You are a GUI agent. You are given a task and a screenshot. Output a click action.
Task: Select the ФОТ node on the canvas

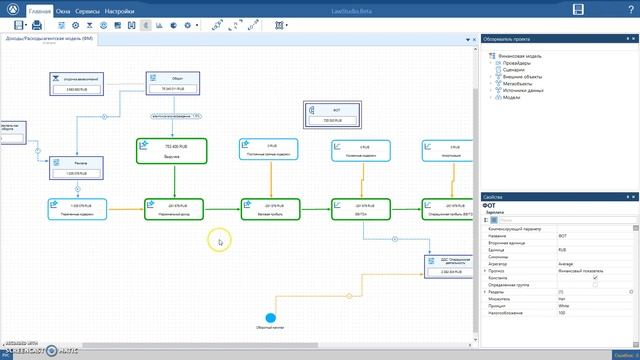[x=332, y=115]
